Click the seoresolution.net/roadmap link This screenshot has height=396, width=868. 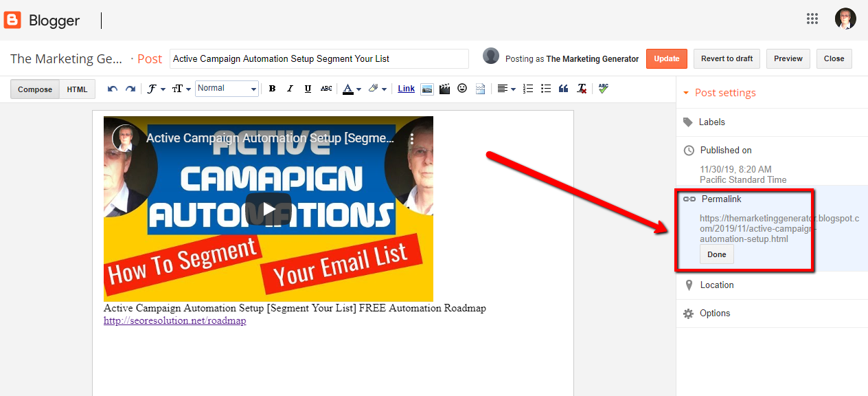point(174,320)
